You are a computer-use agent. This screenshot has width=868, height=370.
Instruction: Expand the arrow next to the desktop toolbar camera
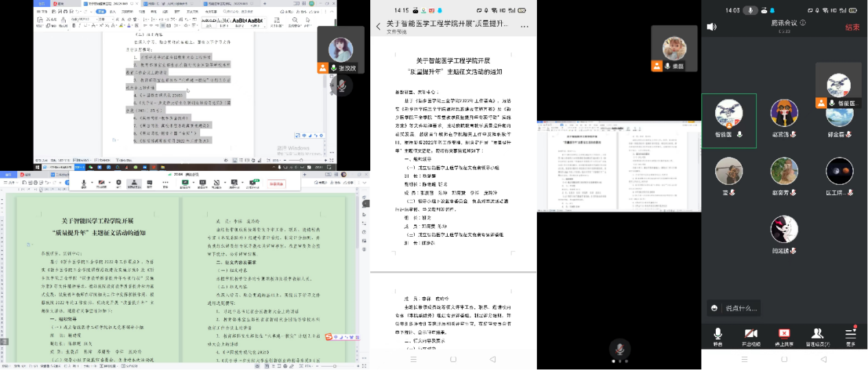(x=110, y=184)
